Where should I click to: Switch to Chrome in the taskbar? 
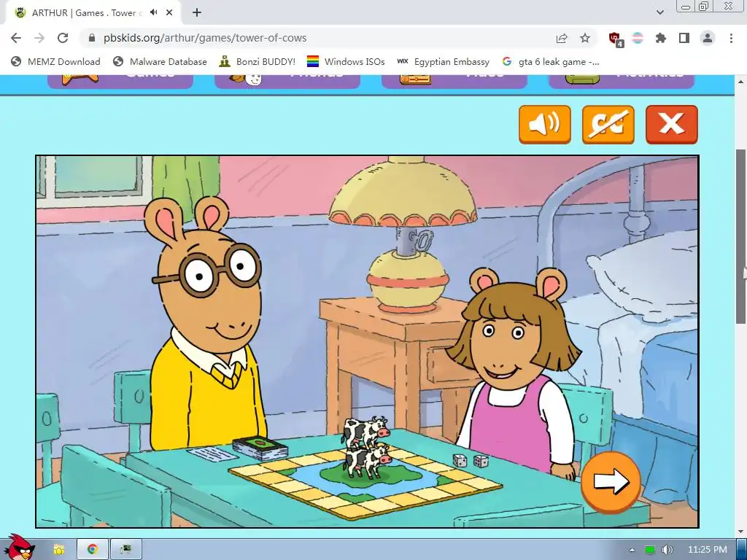point(93,550)
